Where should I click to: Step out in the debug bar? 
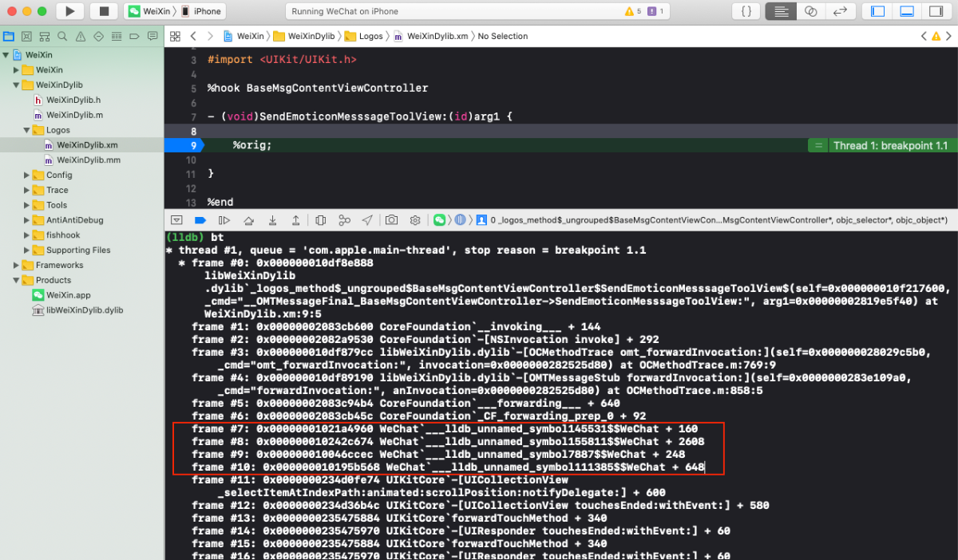(296, 219)
